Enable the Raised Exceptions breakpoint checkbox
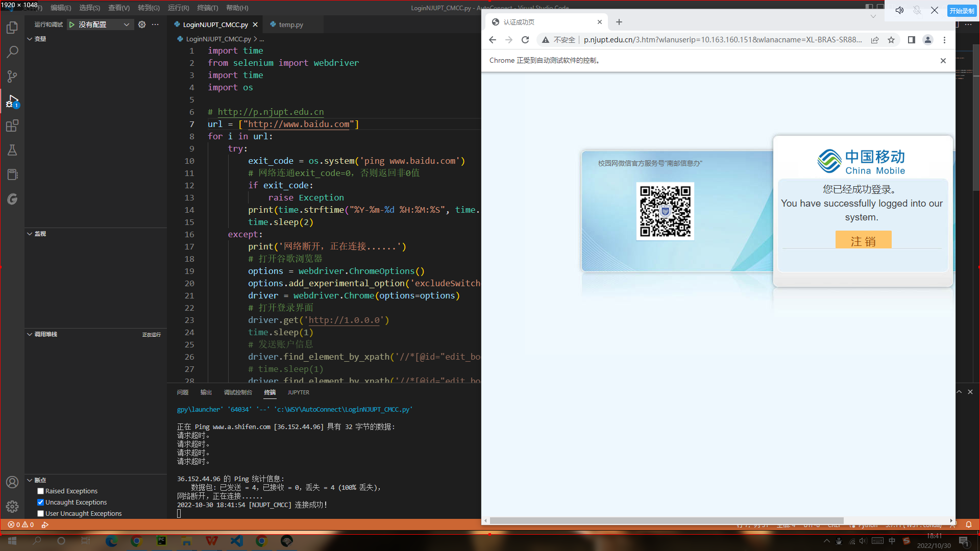This screenshot has height=551, width=980. tap(41, 491)
